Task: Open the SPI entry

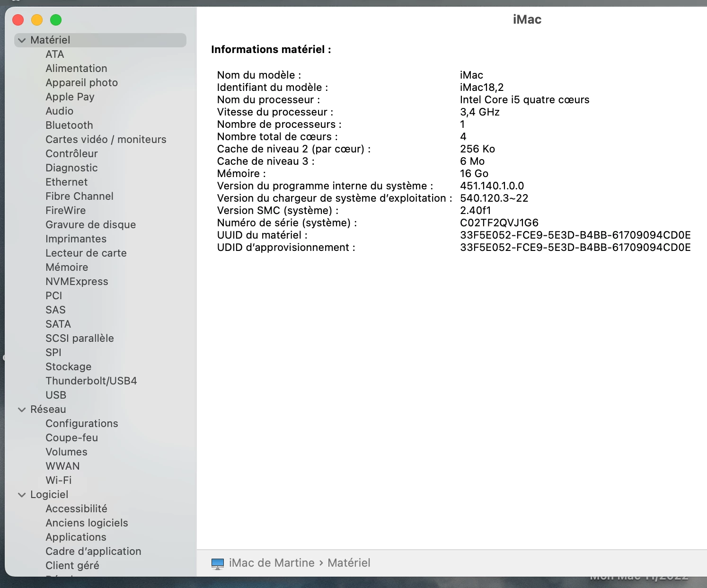Action: [x=53, y=353]
